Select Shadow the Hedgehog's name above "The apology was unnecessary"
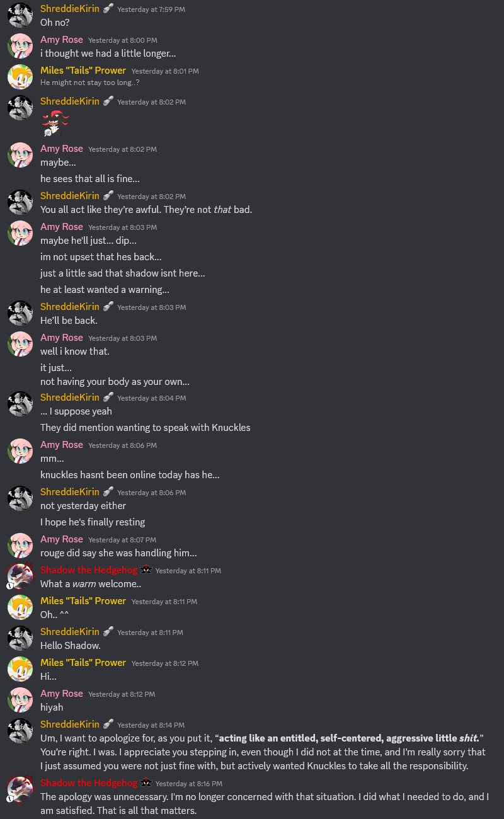 click(x=89, y=783)
